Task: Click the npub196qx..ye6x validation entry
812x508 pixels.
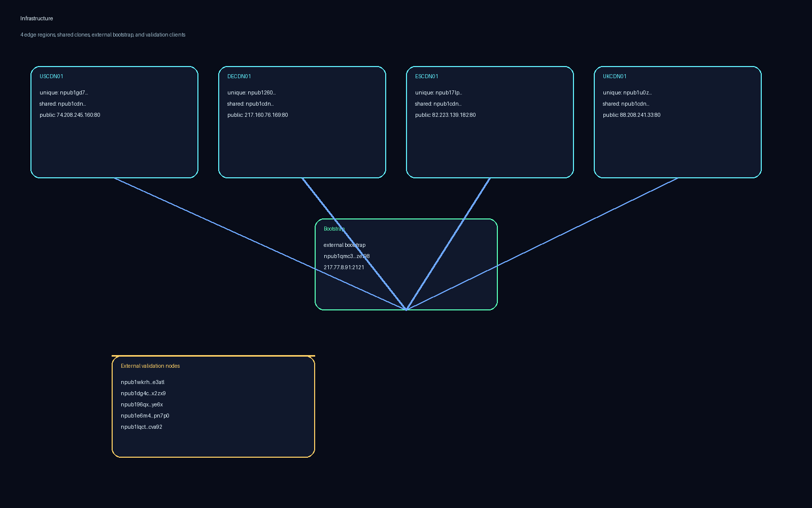Action: click(142, 404)
